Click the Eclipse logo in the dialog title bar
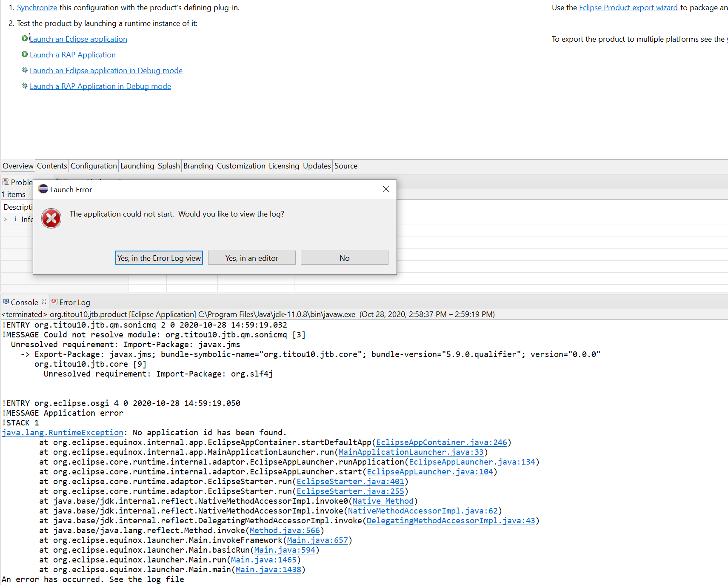 click(43, 189)
